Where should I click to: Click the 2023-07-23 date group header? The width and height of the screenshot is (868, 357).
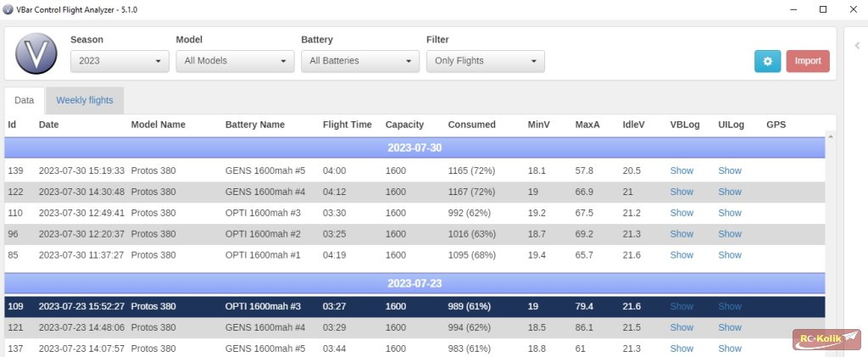[x=415, y=283]
